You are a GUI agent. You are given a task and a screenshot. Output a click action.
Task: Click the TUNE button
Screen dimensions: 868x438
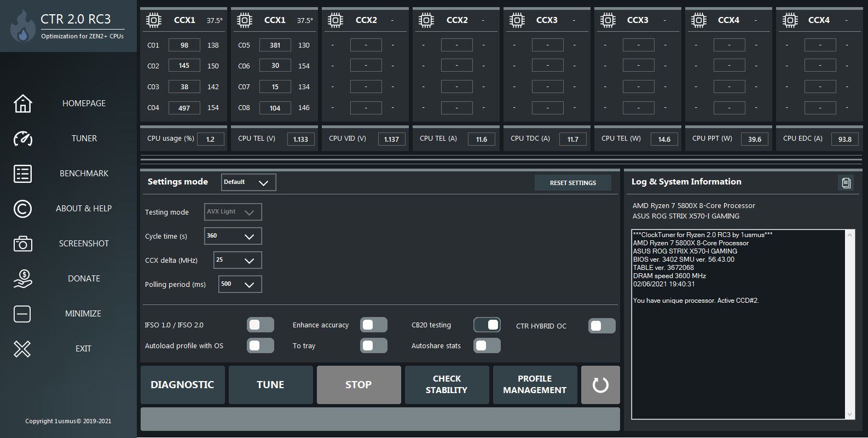pos(271,385)
